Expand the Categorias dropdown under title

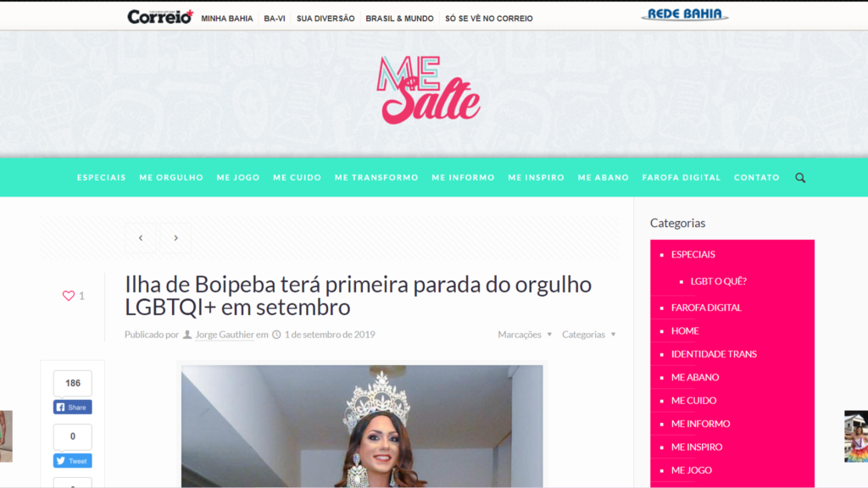coord(589,334)
